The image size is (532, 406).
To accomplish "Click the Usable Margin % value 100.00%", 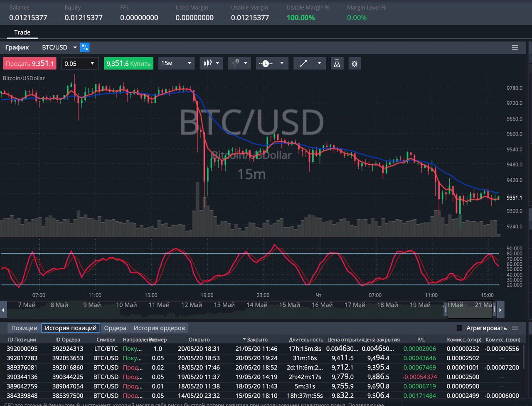I will [x=300, y=17].
